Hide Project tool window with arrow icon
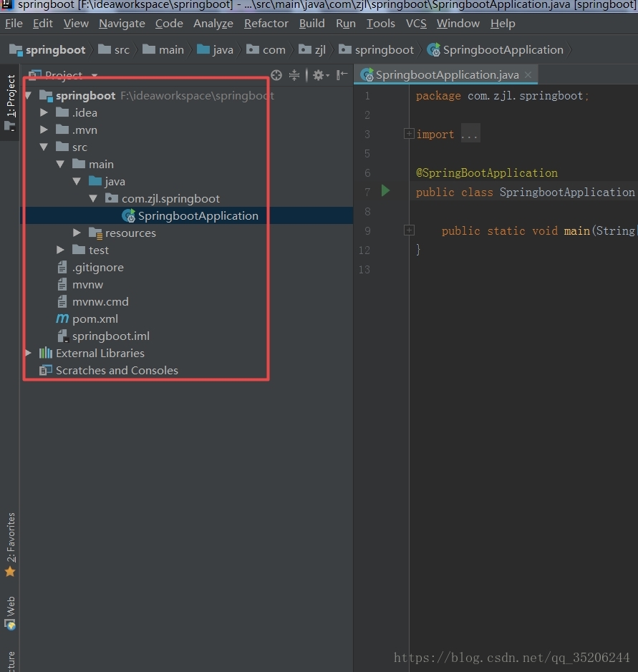638x672 pixels. click(342, 75)
